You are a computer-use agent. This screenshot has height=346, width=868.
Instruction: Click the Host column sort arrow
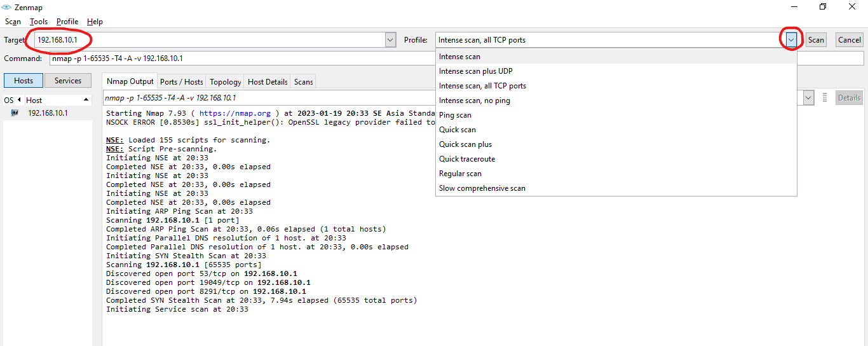86,100
